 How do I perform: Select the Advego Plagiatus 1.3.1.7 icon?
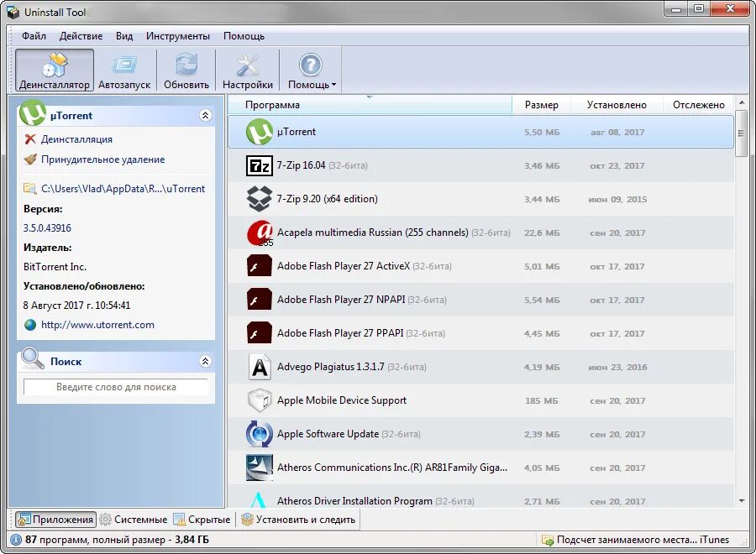coord(260,367)
